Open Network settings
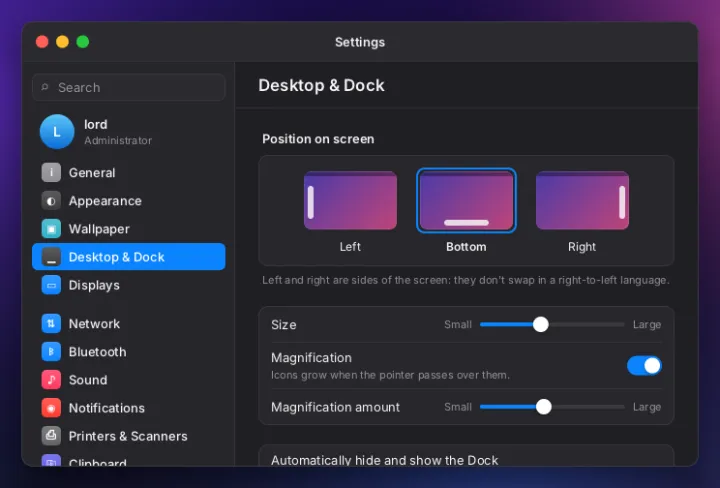The image size is (720, 488). [x=129, y=324]
